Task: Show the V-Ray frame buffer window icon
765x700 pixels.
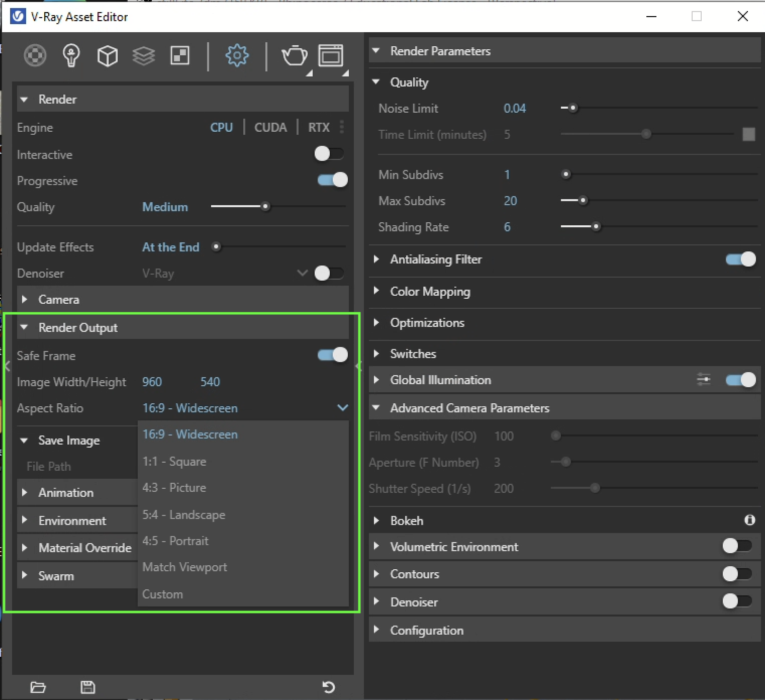Action: [331, 55]
